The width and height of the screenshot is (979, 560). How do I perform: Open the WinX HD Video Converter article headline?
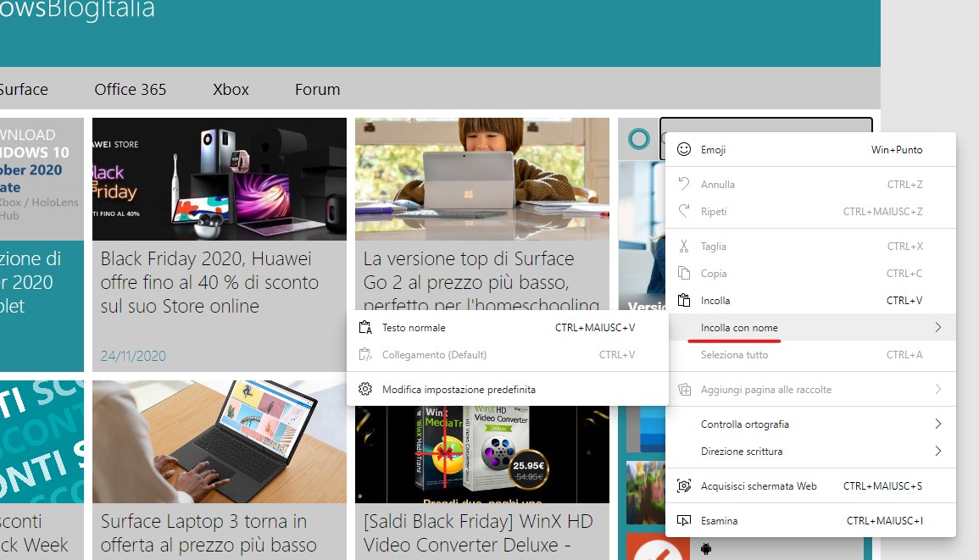point(478,533)
